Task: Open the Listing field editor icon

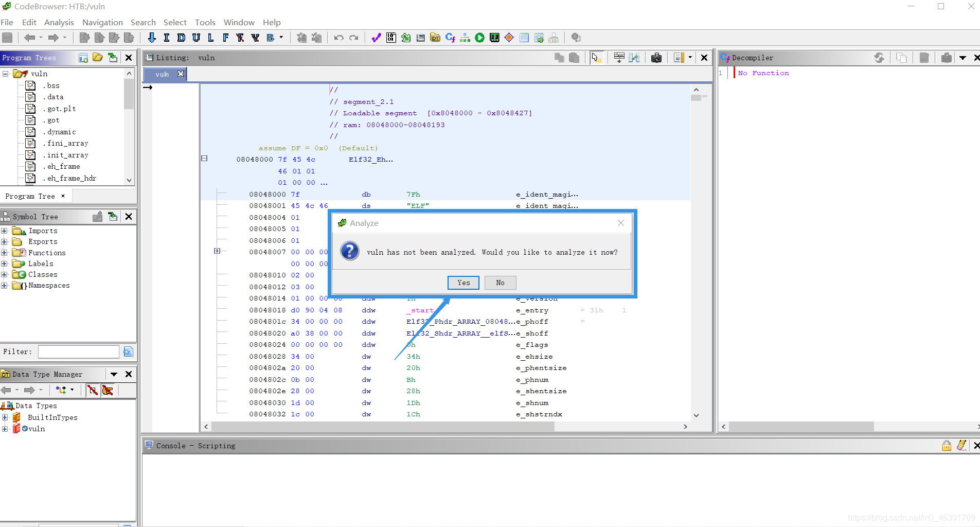Action: coord(619,58)
